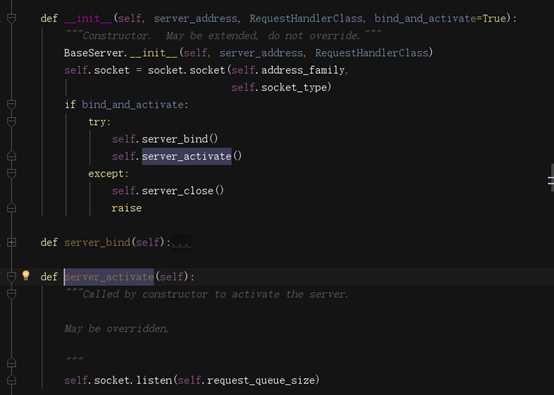Click RequestHandlerClass in the BaseServer.__init__ call
Viewport: 554px width, 395px height.
(x=371, y=53)
